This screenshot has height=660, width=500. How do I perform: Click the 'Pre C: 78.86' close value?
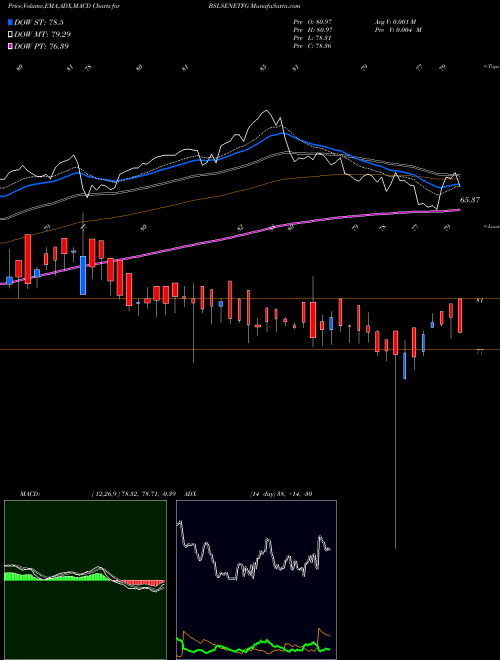tap(313, 46)
